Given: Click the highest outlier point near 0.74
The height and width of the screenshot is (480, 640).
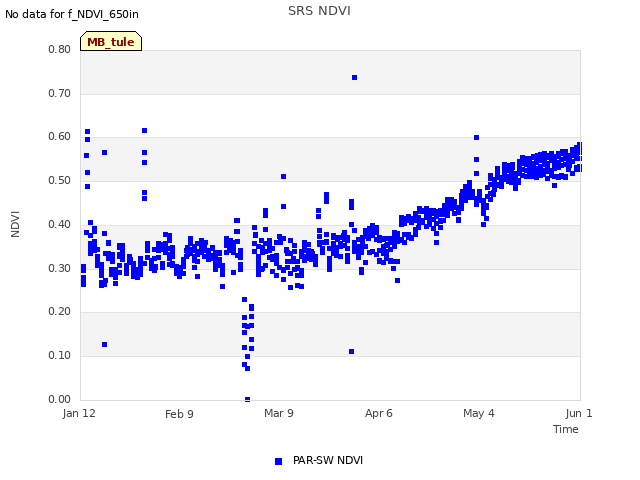Looking at the screenshot, I should (x=354, y=78).
